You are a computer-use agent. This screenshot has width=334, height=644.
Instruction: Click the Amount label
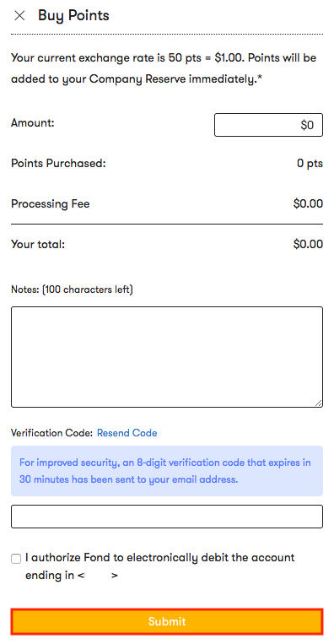click(x=33, y=122)
